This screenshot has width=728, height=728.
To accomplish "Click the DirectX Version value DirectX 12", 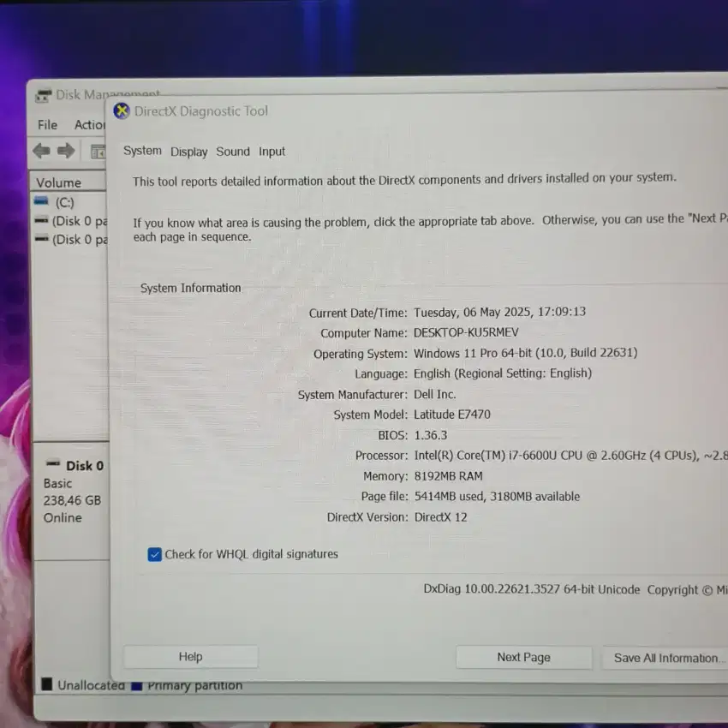I will (x=440, y=517).
